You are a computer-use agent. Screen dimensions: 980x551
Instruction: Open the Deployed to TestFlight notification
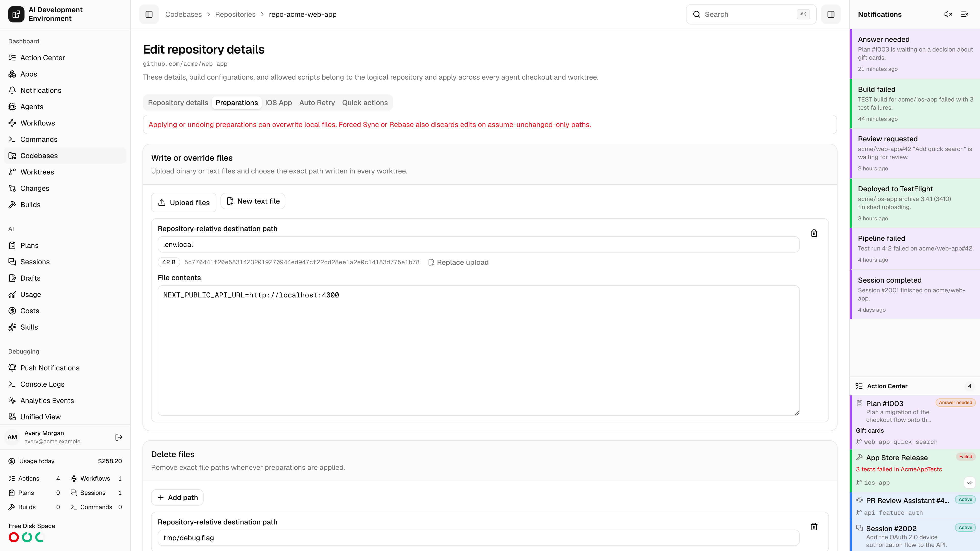pyautogui.click(x=915, y=204)
